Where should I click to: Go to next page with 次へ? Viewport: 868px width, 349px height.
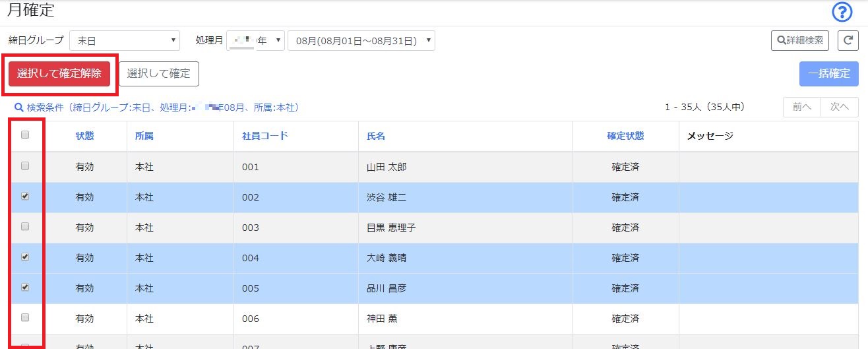[x=839, y=107]
